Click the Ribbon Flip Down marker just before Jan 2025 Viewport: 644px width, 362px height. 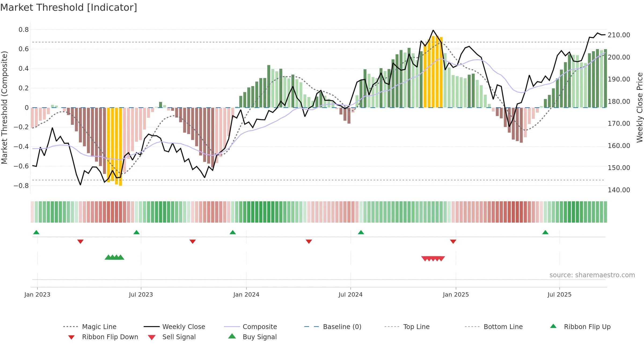(x=453, y=241)
